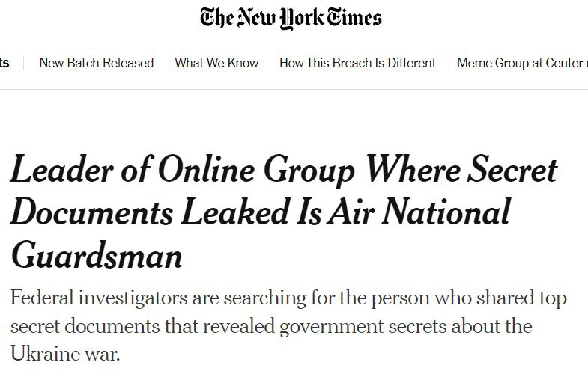The height and width of the screenshot is (392, 588).
Task: Click "Ukraine war." ending the summary
Action: tap(65, 354)
